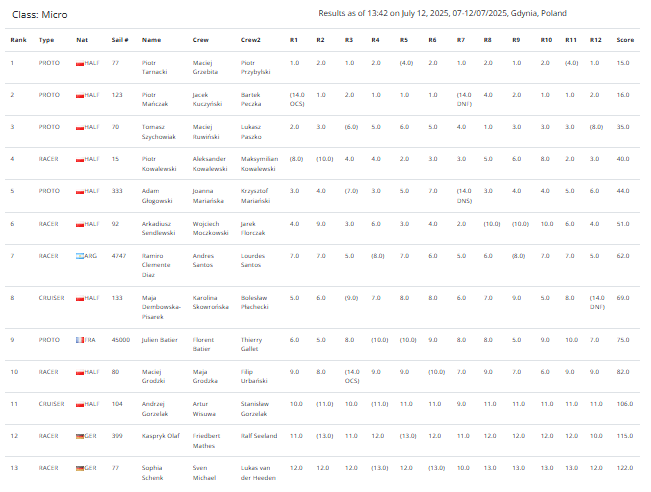The width and height of the screenshot is (651, 492).
Task: Select the name Piotr Tarnacki
Action: [x=154, y=67]
